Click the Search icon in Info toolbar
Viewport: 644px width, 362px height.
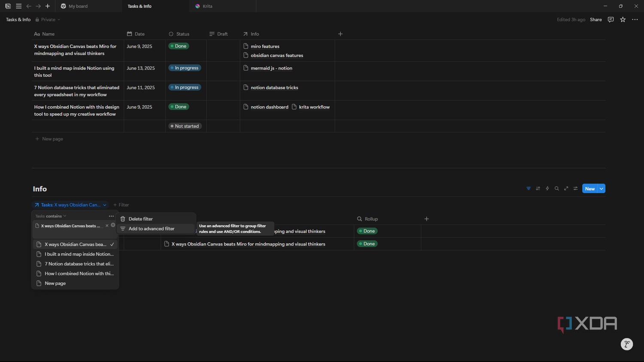557,189
